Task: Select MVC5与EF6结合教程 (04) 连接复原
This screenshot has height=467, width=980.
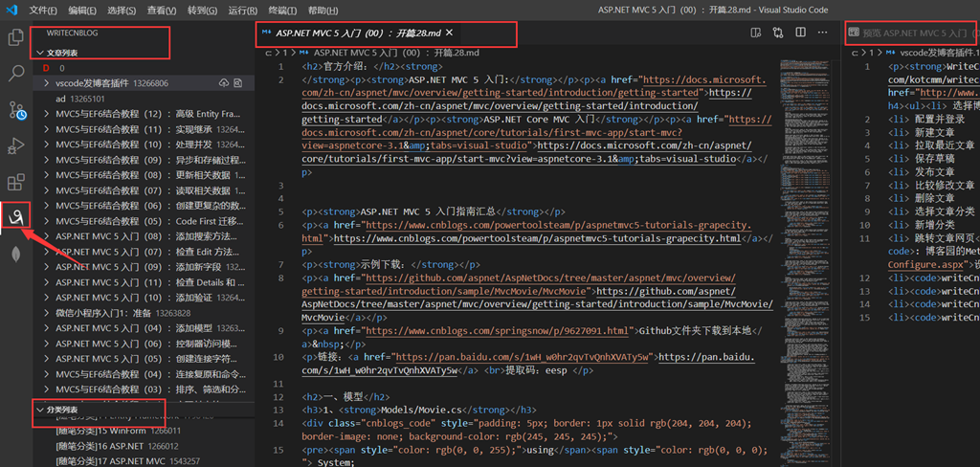Action: (x=144, y=374)
